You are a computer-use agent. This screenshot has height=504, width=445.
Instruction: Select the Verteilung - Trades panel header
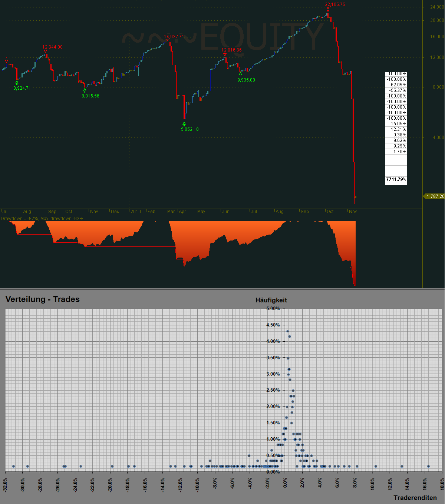[42, 299]
